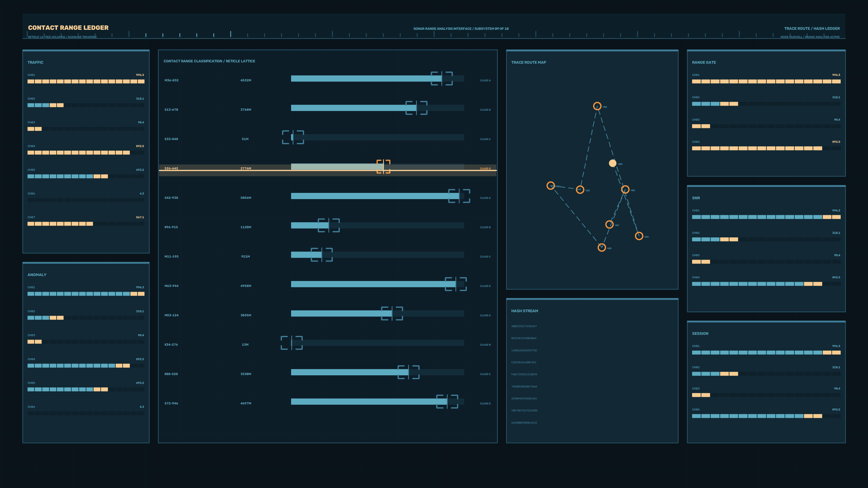The width and height of the screenshot is (868, 488).
Task: Select contact ID S72-946
Action: click(x=171, y=403)
